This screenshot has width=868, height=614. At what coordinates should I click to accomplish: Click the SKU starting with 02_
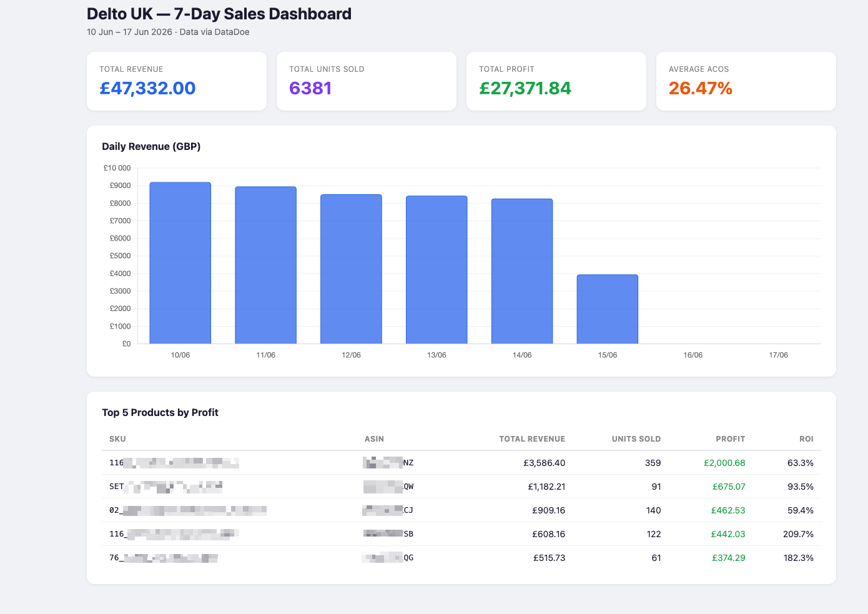[188, 510]
